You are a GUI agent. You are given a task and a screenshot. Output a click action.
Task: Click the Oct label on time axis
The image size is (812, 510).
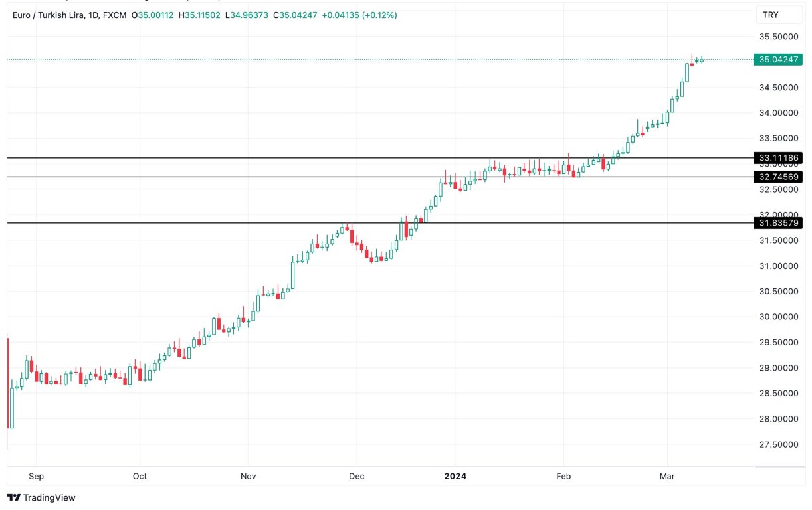coord(140,476)
